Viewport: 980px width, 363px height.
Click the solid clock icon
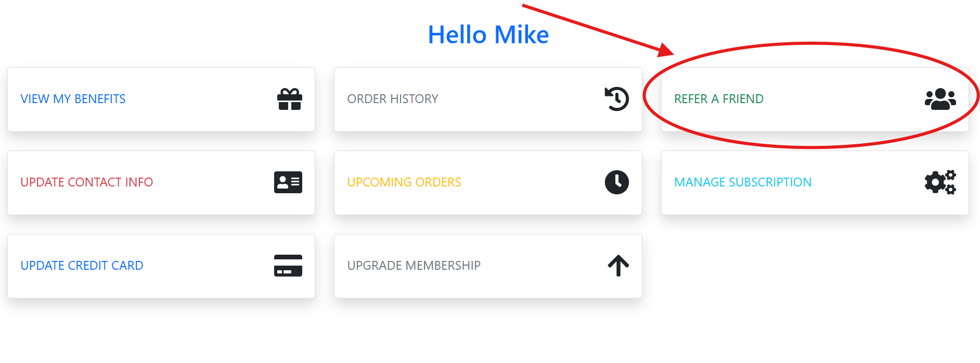617,182
